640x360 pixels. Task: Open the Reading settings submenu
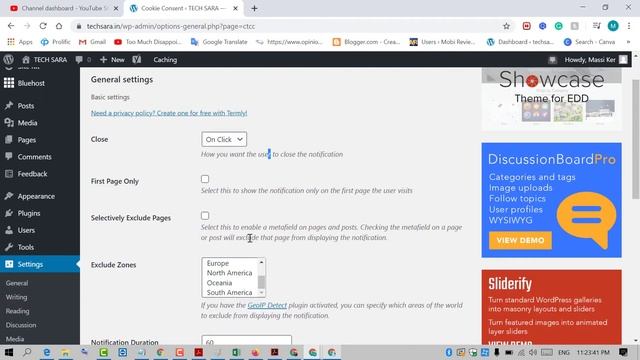click(18, 311)
